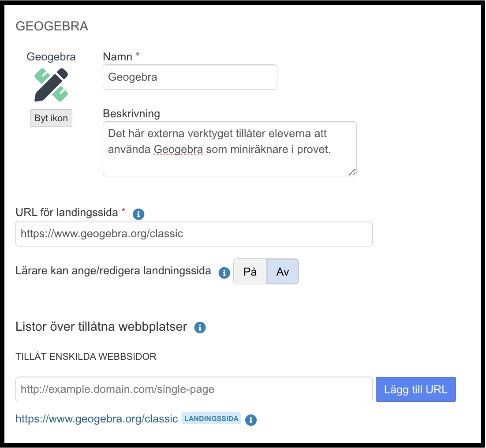
Task: Focus the Namn input field
Action: 190,76
